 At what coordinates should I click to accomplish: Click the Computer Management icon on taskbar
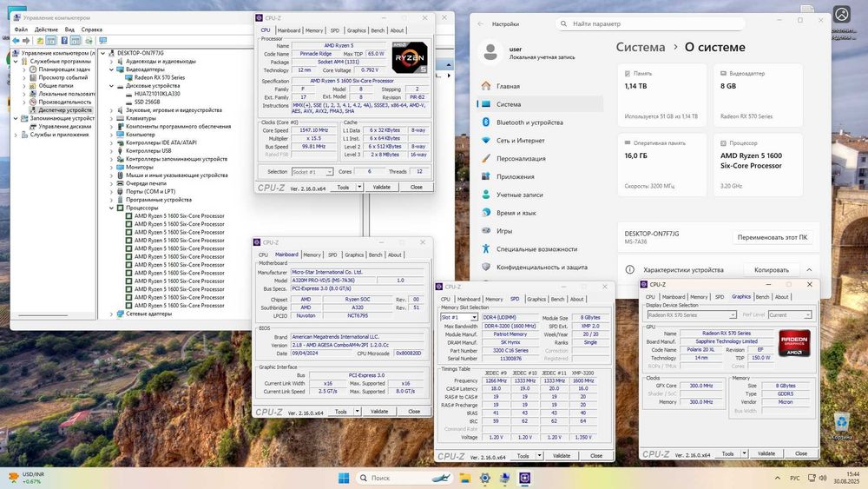tap(505, 478)
